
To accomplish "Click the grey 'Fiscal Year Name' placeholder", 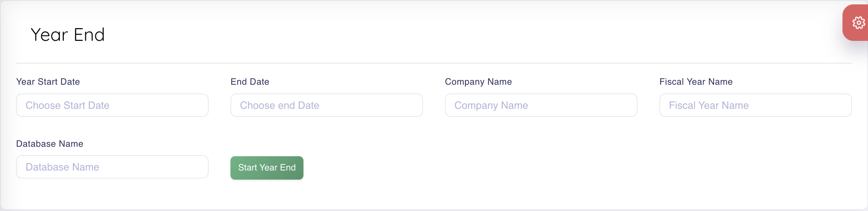I will tap(709, 105).
